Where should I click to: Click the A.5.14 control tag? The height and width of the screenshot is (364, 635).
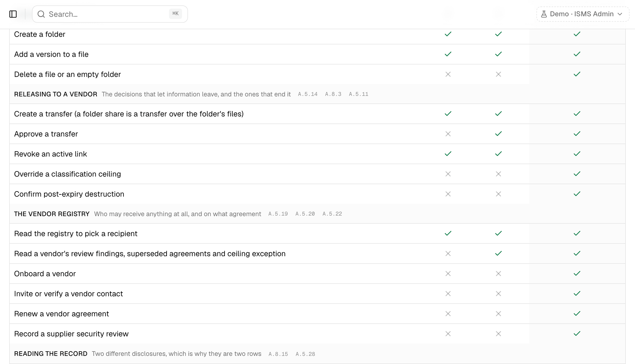tap(308, 94)
